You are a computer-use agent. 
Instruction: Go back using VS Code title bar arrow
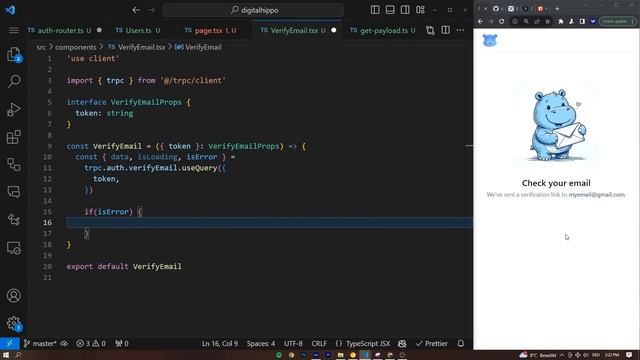click(x=136, y=10)
